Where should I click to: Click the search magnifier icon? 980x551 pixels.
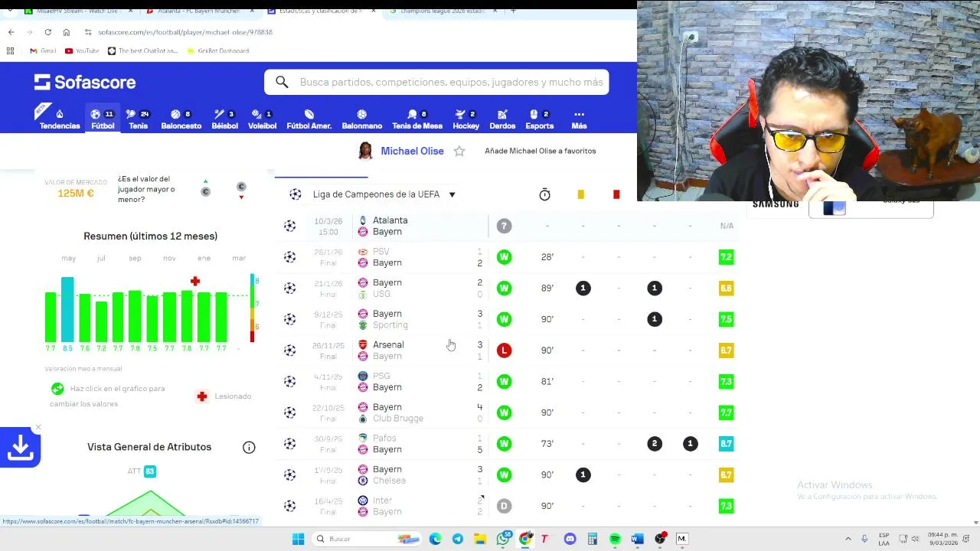point(282,82)
